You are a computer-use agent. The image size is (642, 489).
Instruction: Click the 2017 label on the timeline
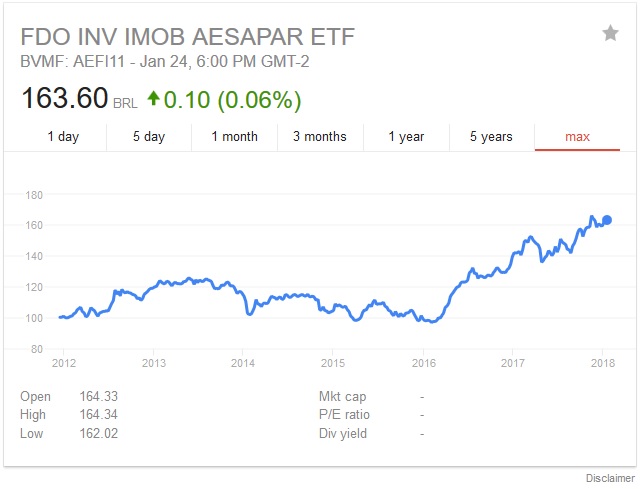click(x=513, y=362)
